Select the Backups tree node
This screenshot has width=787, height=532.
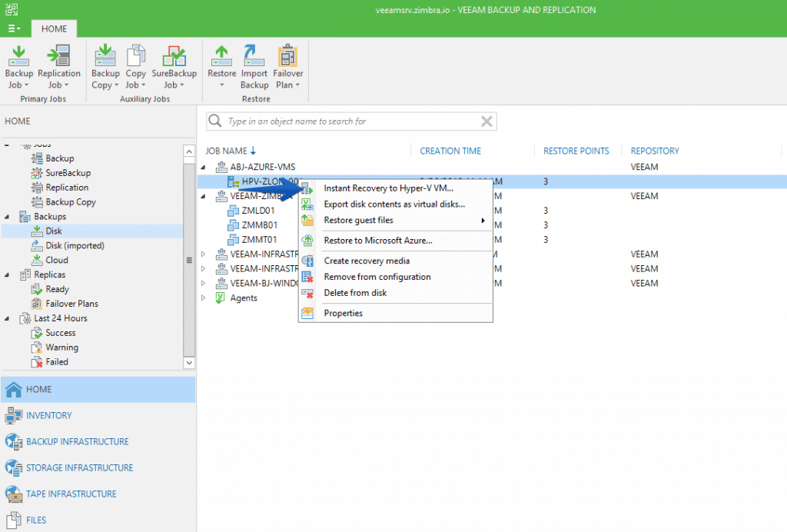(x=50, y=216)
